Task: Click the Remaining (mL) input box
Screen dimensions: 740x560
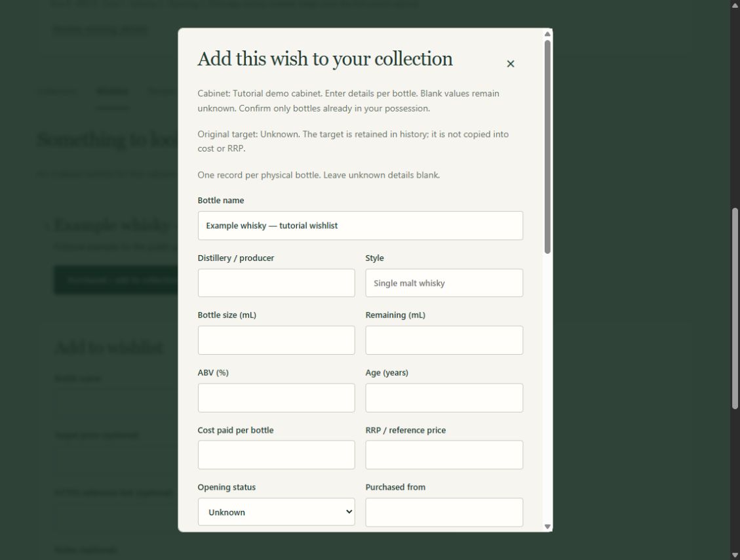Action: pyautogui.click(x=444, y=340)
